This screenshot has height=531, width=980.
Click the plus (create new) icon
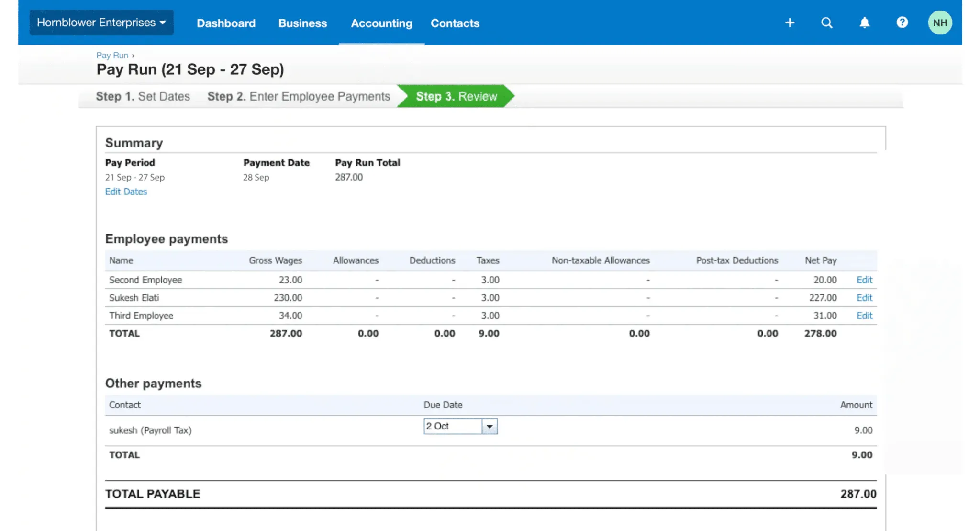tap(790, 23)
